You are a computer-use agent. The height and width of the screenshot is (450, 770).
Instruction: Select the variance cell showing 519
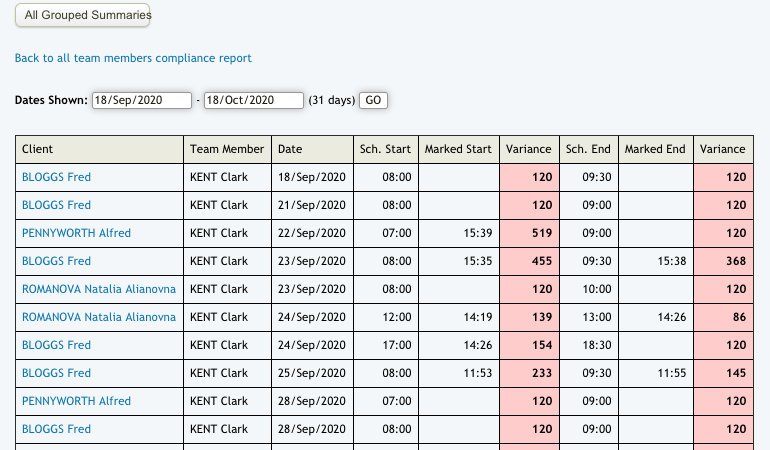[x=528, y=233]
